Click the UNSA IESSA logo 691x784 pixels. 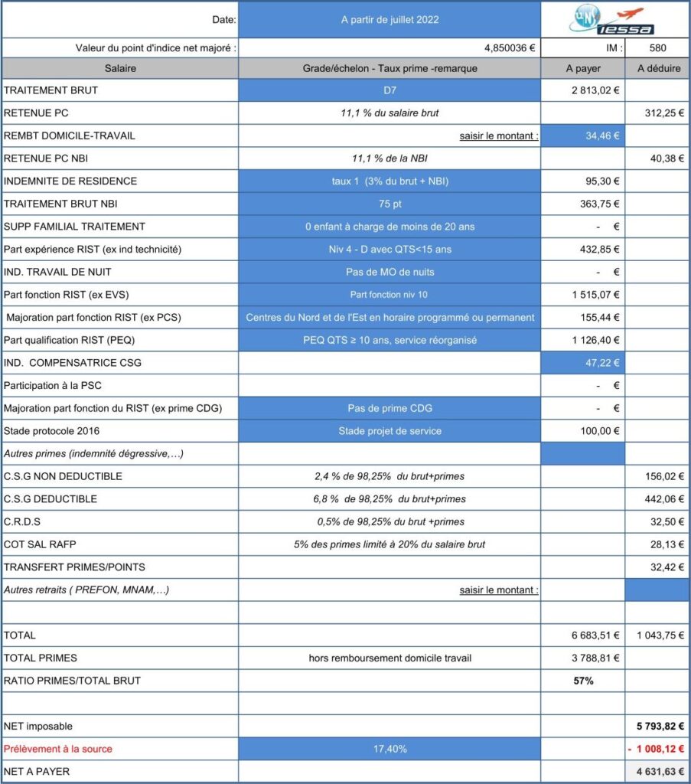coord(611,19)
